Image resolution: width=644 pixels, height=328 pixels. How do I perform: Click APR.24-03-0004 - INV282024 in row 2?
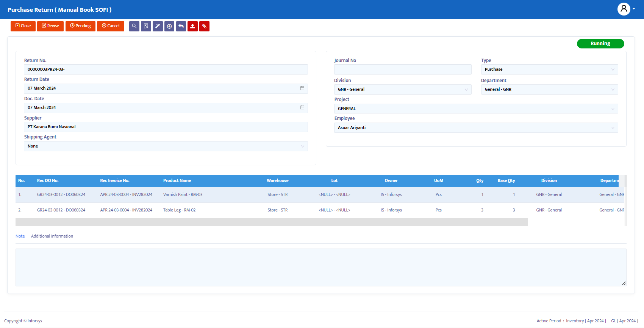(126, 210)
